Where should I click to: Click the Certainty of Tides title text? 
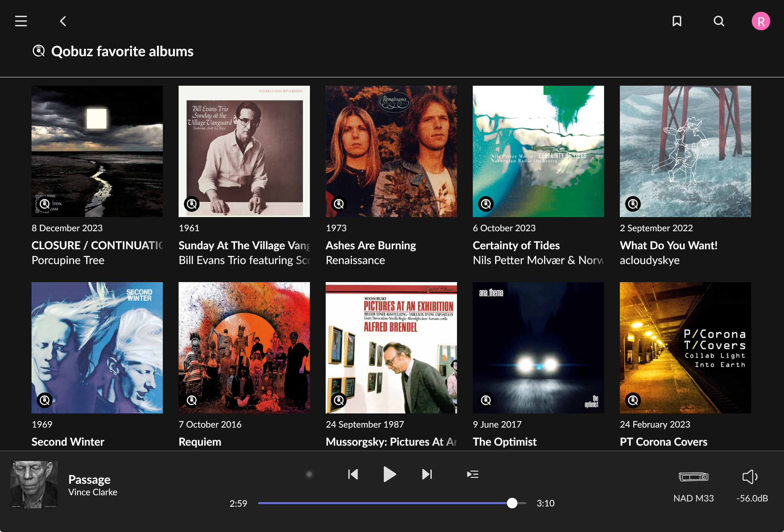pos(516,245)
